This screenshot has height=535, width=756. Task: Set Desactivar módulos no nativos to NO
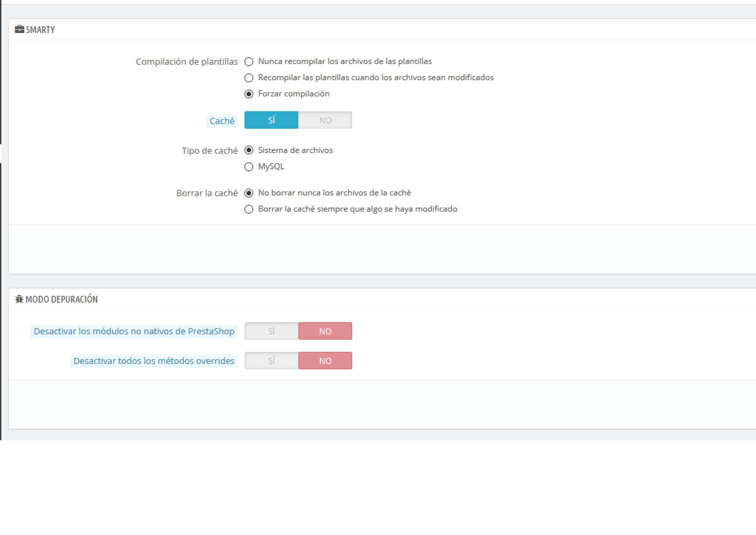coord(325,331)
